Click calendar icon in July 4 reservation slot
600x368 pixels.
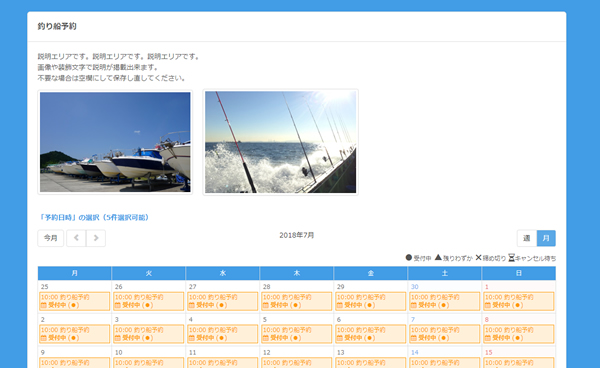(x=192, y=338)
